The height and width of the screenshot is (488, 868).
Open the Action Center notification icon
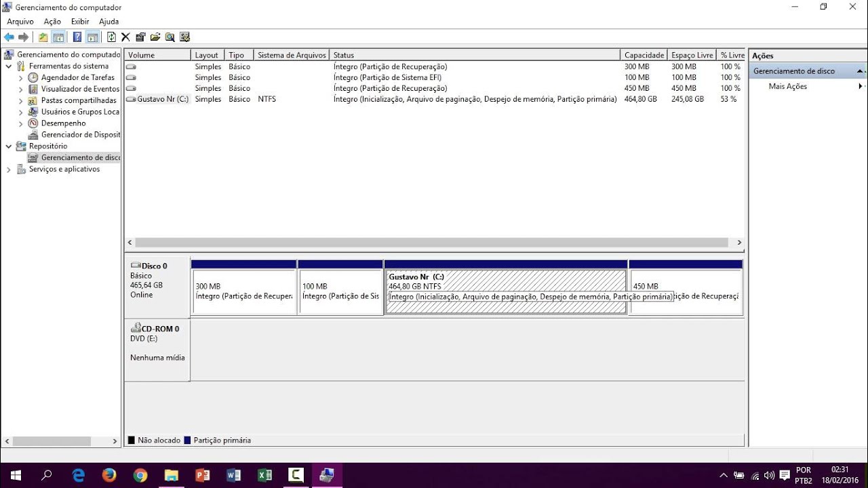coord(785,476)
